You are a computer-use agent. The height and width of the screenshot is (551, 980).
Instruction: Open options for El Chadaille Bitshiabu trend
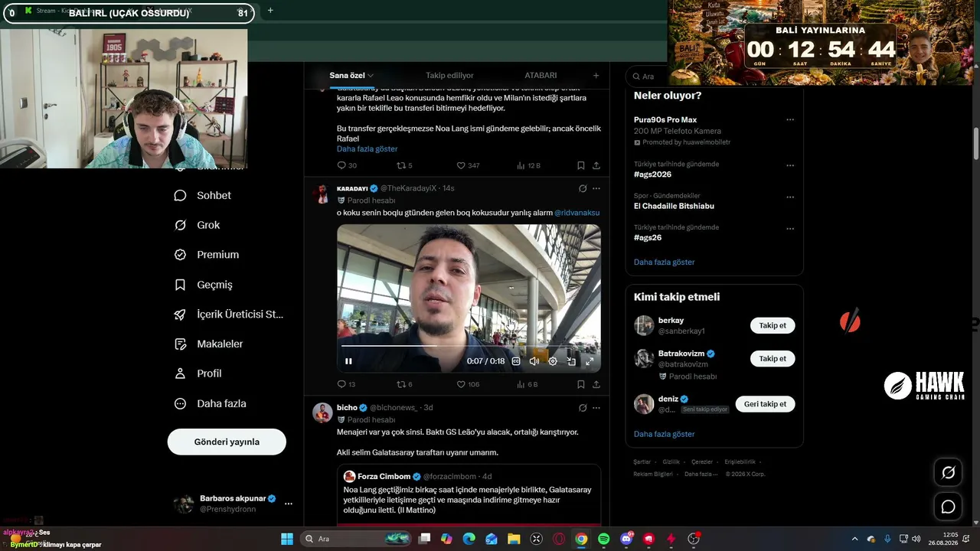[790, 197]
